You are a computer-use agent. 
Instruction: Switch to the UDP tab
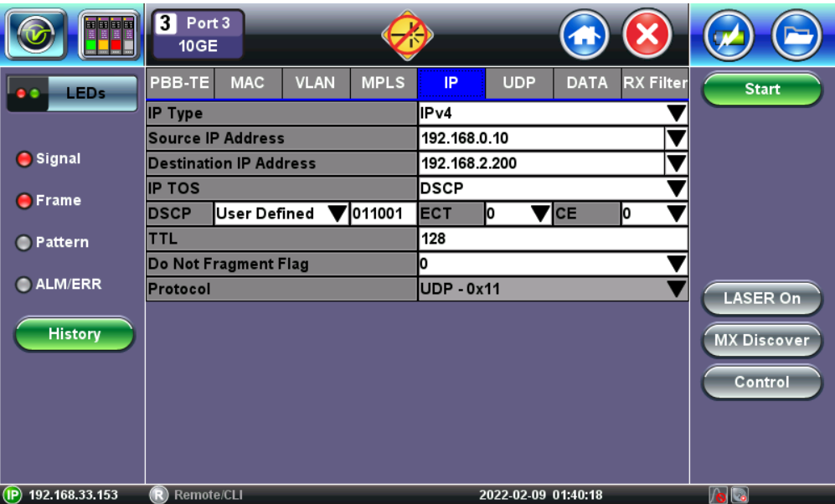tap(519, 83)
